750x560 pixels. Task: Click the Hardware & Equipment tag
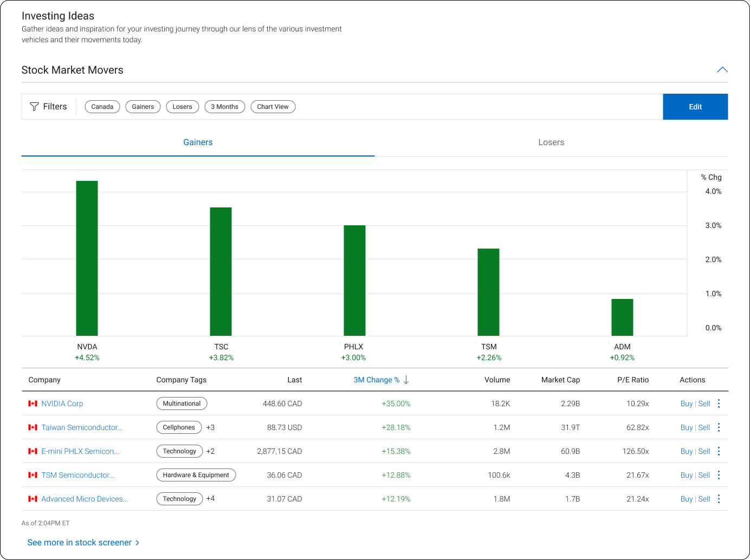[x=196, y=475]
